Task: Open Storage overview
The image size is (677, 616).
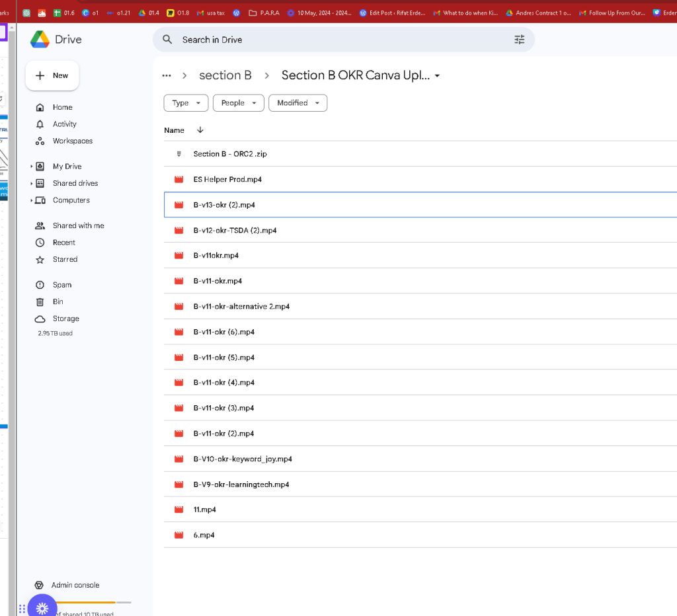Action: click(x=65, y=318)
